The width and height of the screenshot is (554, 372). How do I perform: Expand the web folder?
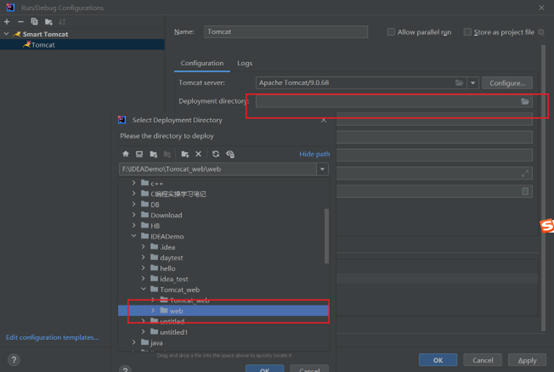tap(153, 310)
